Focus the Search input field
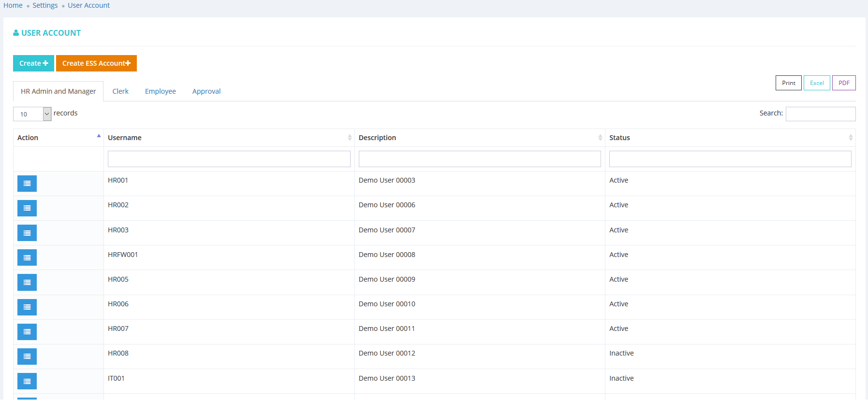Screen dimensions: 868x400 point(820,114)
